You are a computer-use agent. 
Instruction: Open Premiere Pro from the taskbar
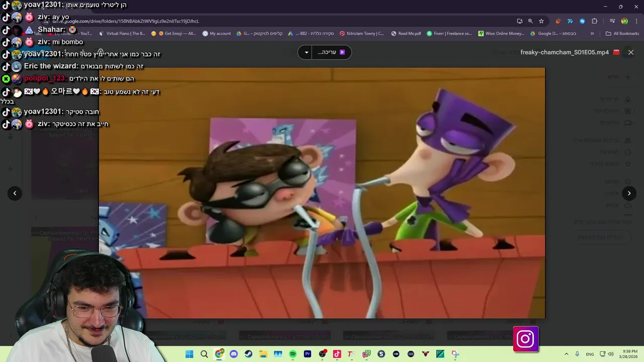[x=307, y=354]
